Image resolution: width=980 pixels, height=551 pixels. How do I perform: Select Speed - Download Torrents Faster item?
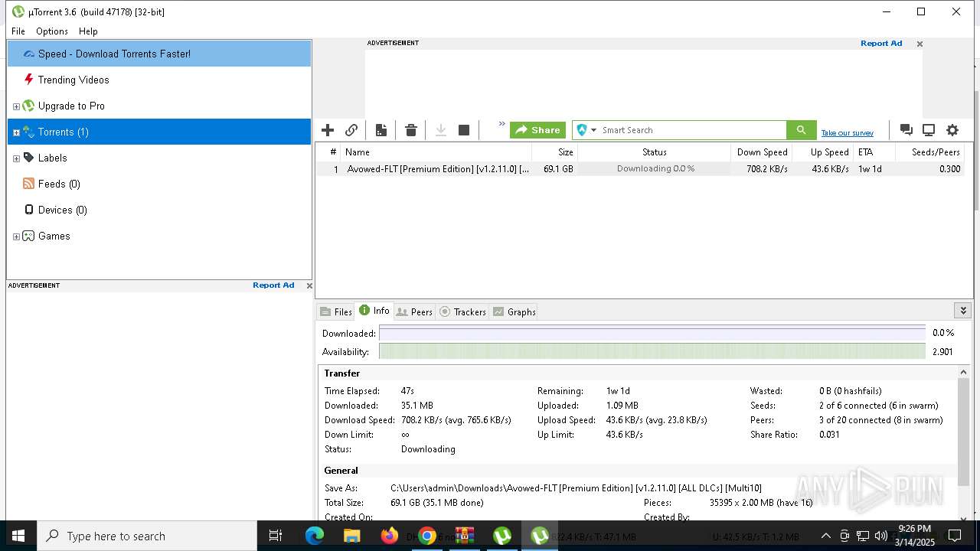click(x=159, y=54)
